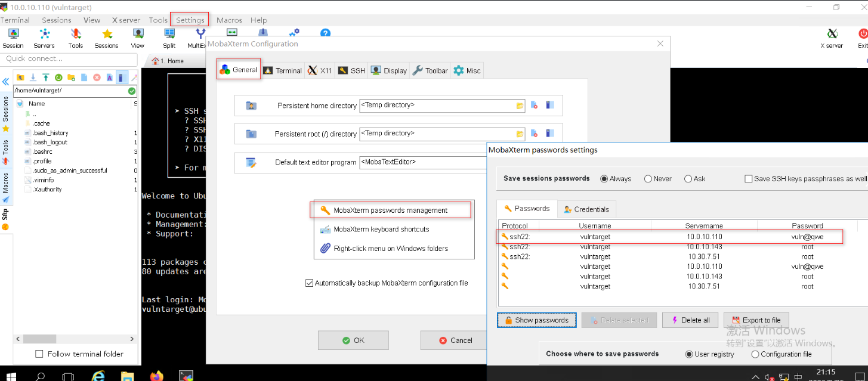
Task: Create new file in SFTP panel
Action: (x=84, y=78)
